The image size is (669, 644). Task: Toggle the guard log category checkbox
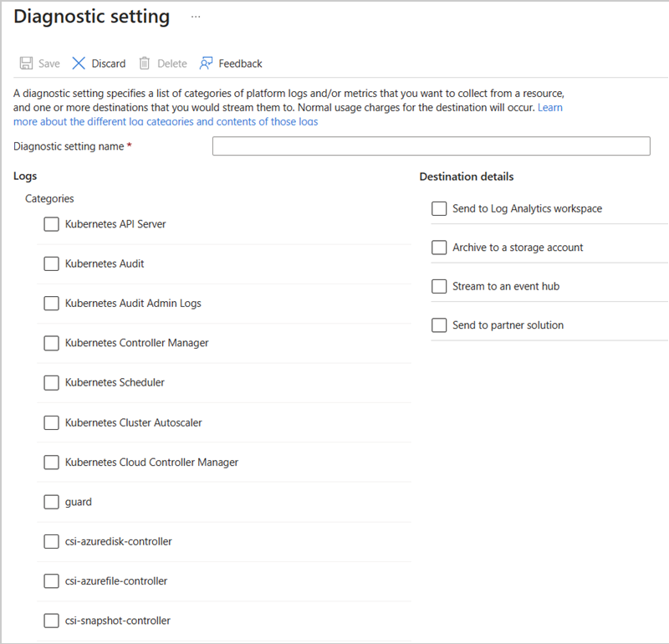click(52, 502)
